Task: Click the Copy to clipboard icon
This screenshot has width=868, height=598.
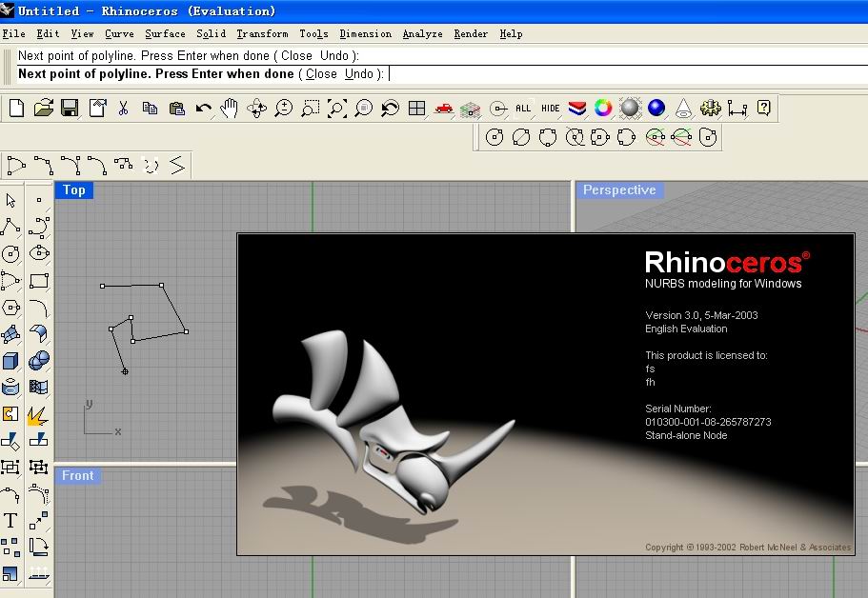Action: click(150, 108)
